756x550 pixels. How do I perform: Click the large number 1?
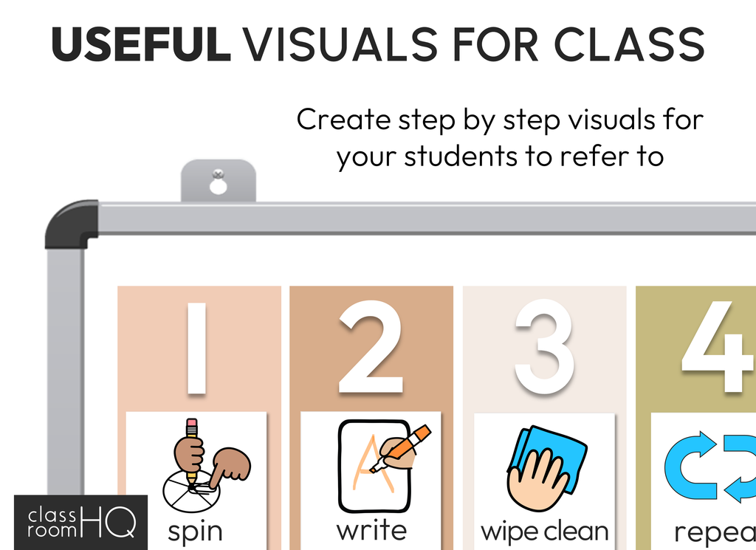point(198,349)
